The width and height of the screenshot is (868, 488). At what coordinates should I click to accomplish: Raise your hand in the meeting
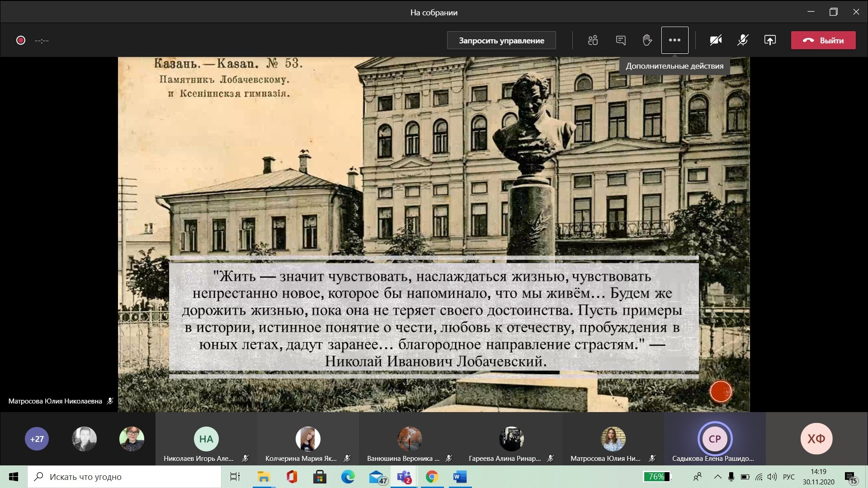pos(647,40)
